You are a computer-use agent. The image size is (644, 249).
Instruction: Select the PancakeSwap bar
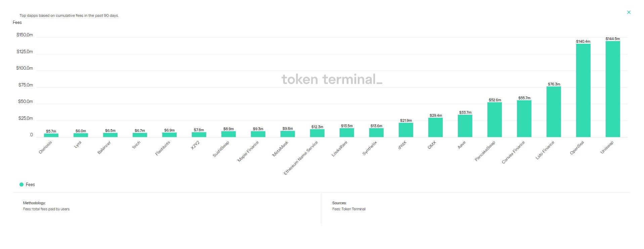tap(494, 120)
